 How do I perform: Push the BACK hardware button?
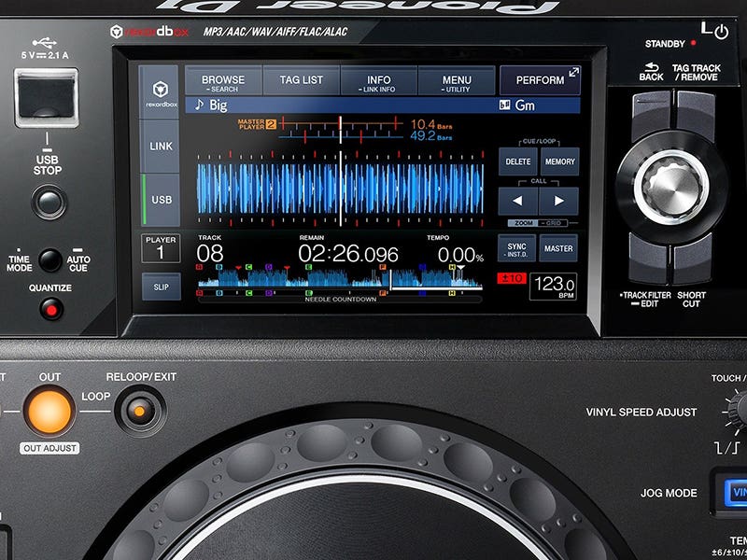coord(651,116)
